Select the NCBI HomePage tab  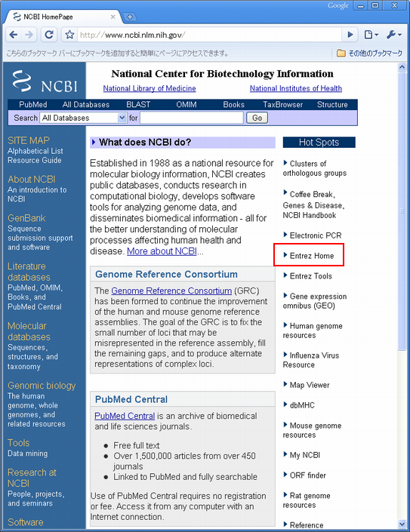(63, 17)
